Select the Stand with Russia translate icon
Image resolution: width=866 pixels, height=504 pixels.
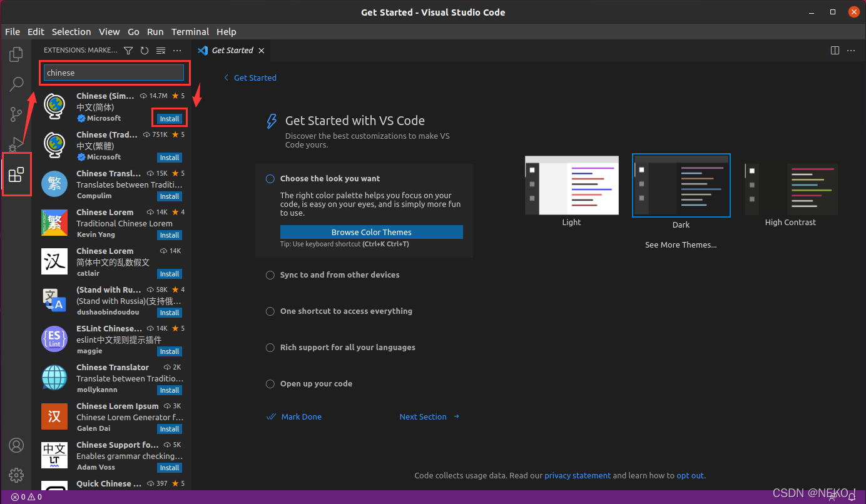point(54,300)
